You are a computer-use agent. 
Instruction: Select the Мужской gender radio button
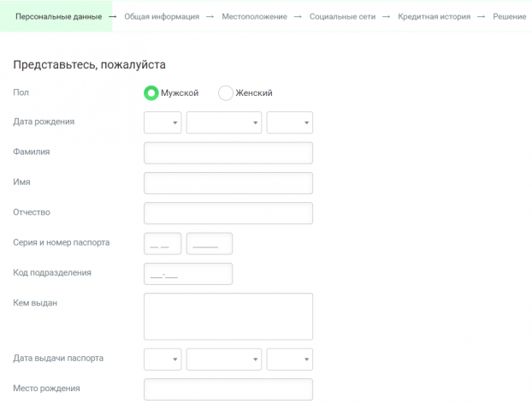(x=151, y=93)
